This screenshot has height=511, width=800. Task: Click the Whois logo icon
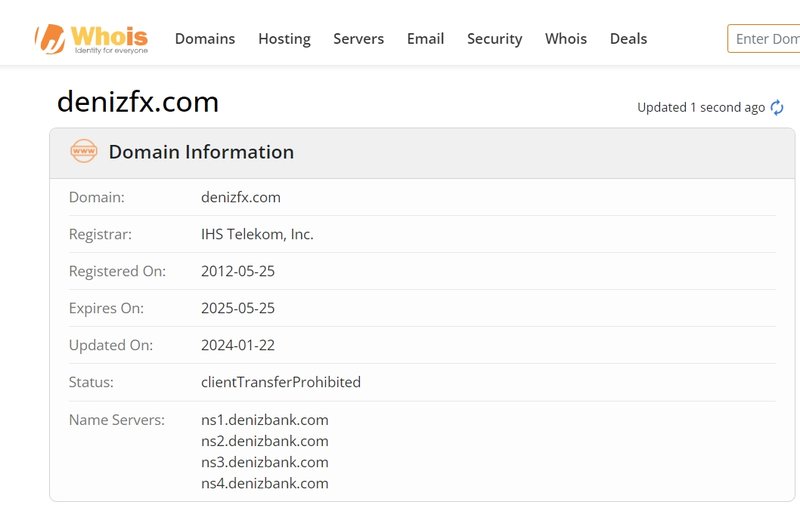pyautogui.click(x=50, y=38)
